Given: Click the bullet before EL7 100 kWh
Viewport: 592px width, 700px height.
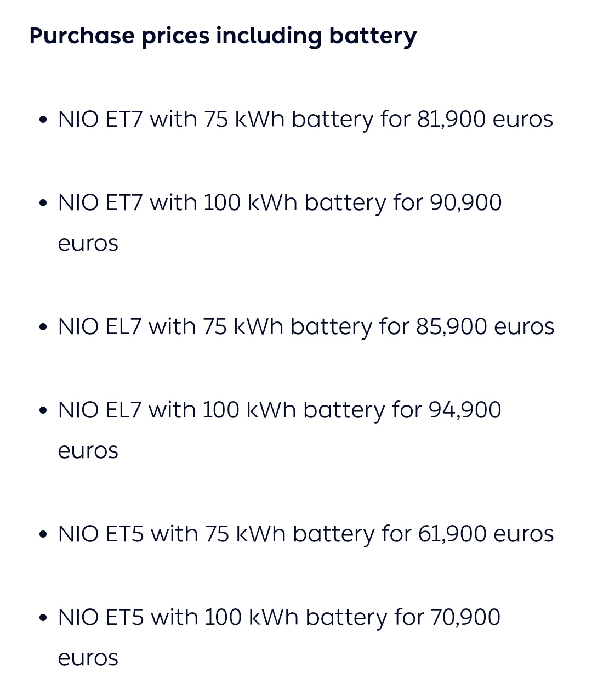Looking at the screenshot, I should 44,411.
